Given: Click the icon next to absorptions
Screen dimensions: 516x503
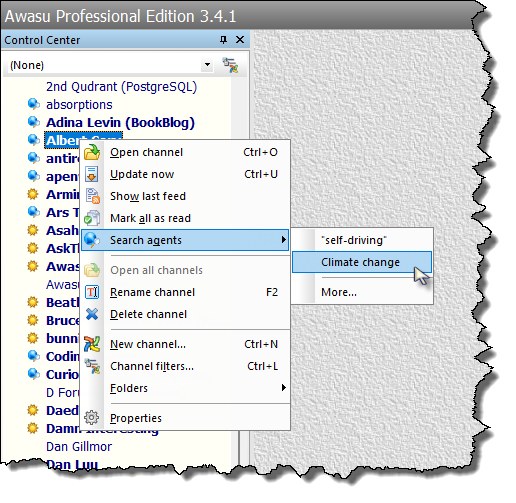Looking at the screenshot, I should coord(34,104).
